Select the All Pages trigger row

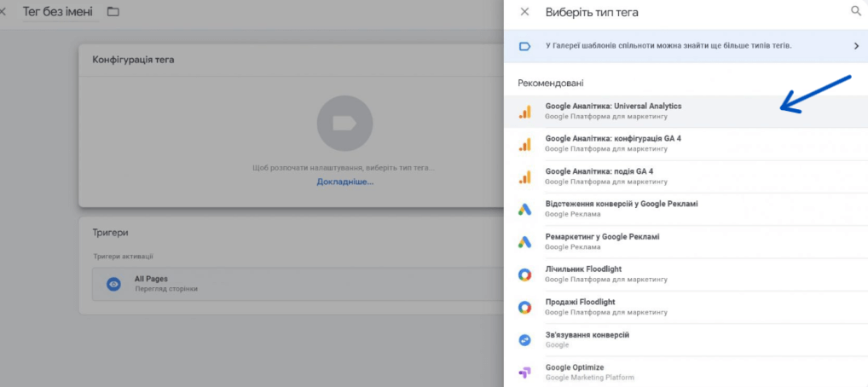pyautogui.click(x=298, y=284)
